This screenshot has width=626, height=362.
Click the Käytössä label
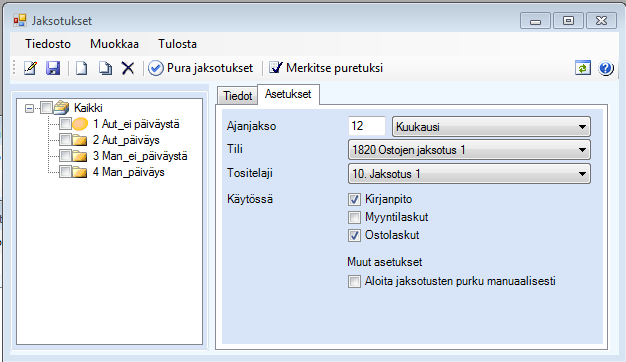[x=250, y=199]
